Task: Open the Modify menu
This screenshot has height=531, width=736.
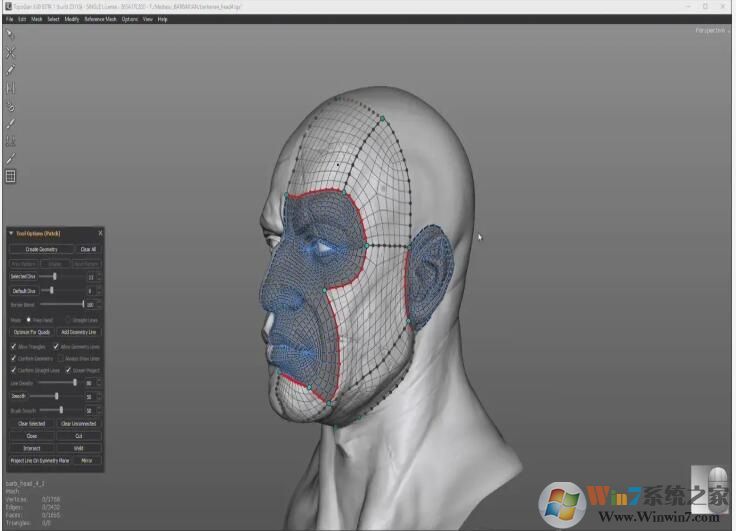Action: 72,19
